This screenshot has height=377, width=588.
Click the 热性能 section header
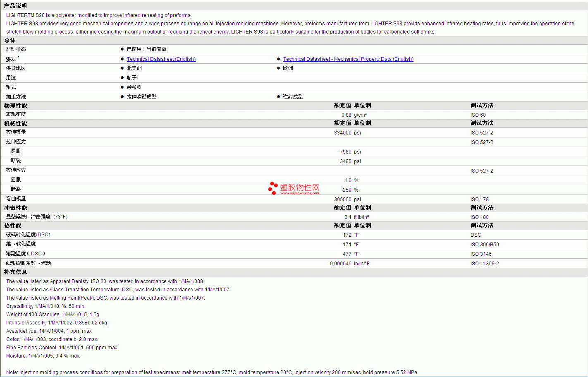(13, 226)
